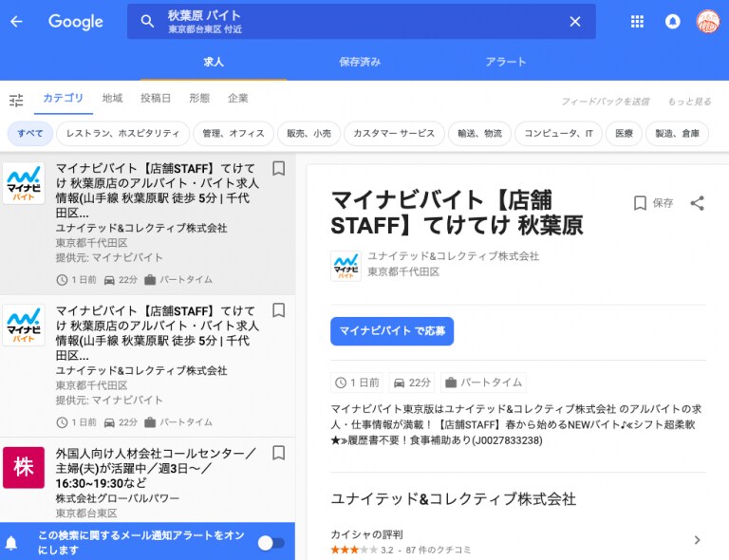This screenshot has width=729, height=560.
Task: Filter by レストラン、ホスピタリティ chip
Action: coord(122,134)
